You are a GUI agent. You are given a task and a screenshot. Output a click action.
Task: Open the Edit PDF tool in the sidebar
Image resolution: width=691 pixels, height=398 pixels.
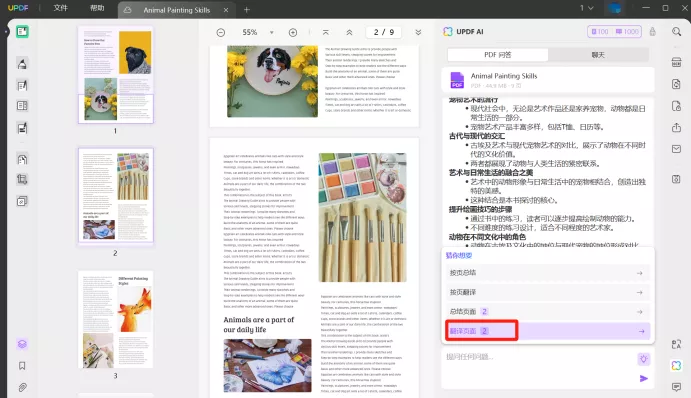tap(22, 85)
